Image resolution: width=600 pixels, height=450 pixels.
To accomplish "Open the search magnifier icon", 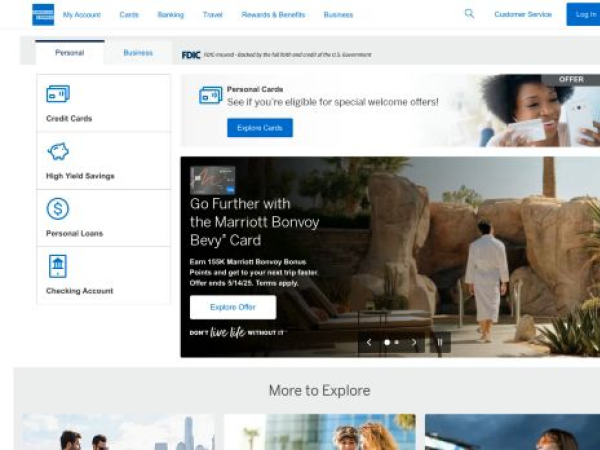I will pyautogui.click(x=469, y=14).
